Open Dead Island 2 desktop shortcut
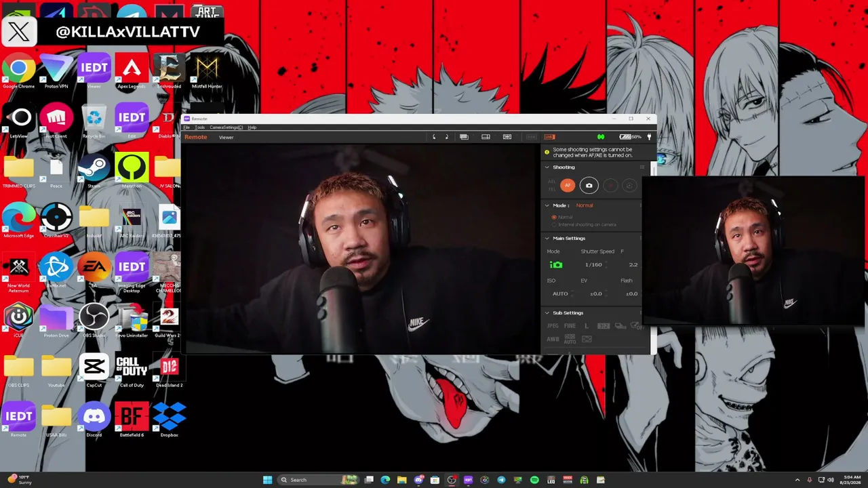This screenshot has width=868, height=488. [x=169, y=371]
